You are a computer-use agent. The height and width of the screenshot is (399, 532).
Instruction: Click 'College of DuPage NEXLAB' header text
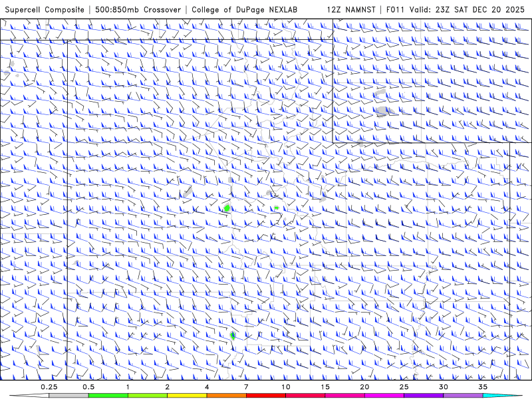tap(244, 9)
